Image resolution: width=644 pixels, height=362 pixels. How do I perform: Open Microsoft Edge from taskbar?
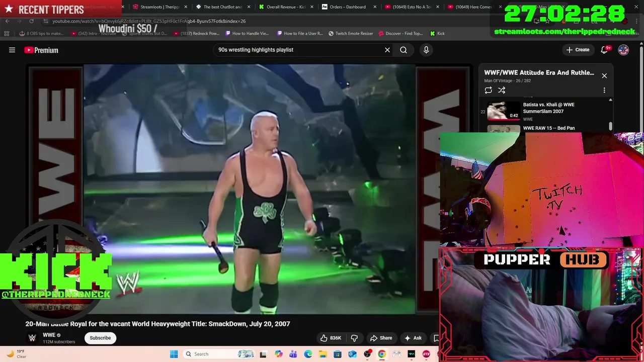(308, 354)
